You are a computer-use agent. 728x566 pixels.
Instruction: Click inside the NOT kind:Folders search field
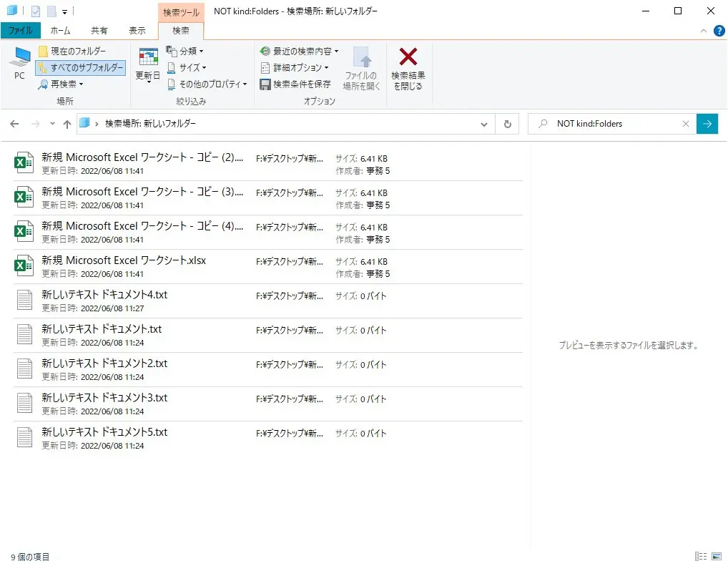[x=615, y=123]
